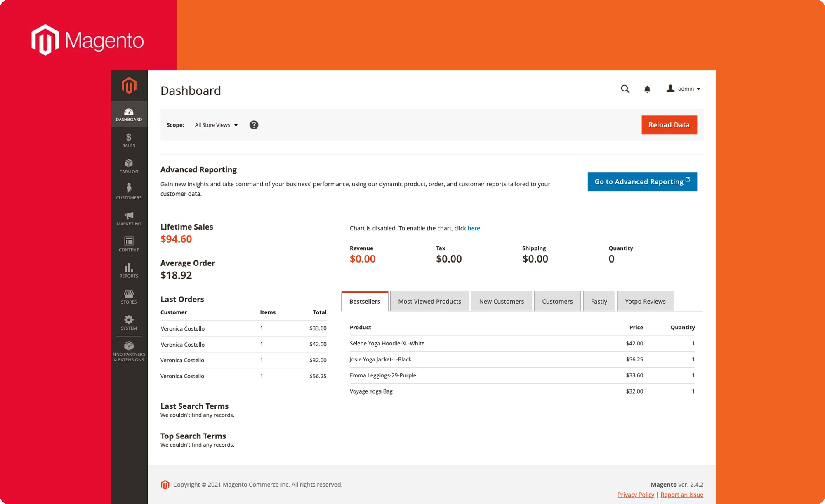Click the 'here' link to enable chart
Viewport: 825px width, 504px height.
(x=474, y=228)
